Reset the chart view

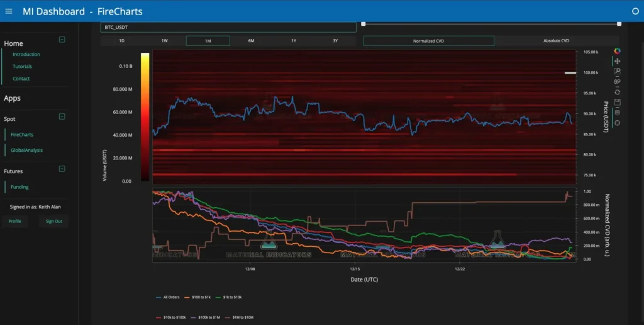click(617, 92)
